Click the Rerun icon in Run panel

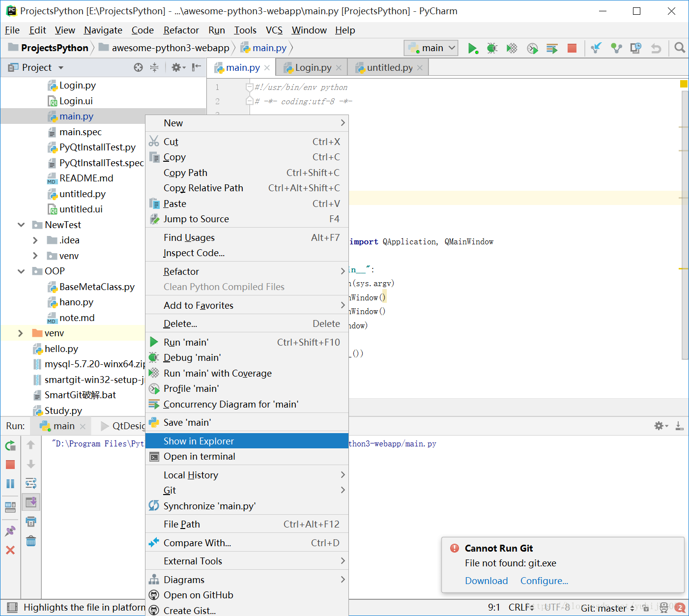coord(10,446)
